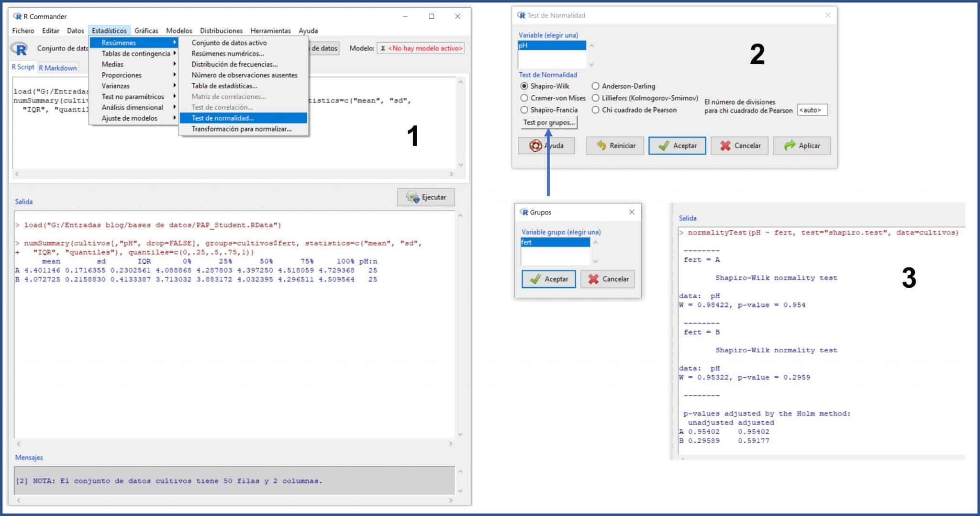Click the green checkmark Aceptar in Grupos dialog

pyautogui.click(x=535, y=279)
